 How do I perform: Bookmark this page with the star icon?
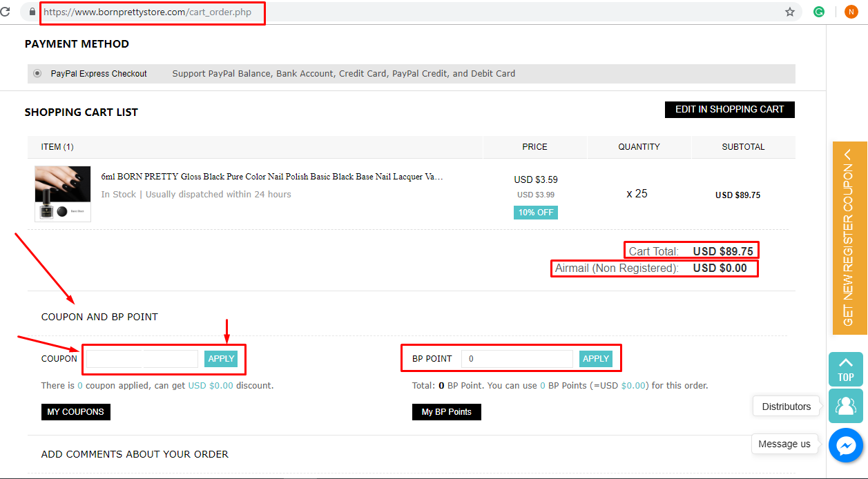point(790,12)
